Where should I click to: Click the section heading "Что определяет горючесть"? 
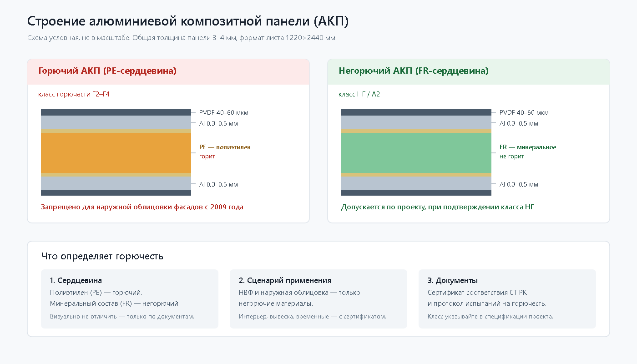[x=102, y=256]
